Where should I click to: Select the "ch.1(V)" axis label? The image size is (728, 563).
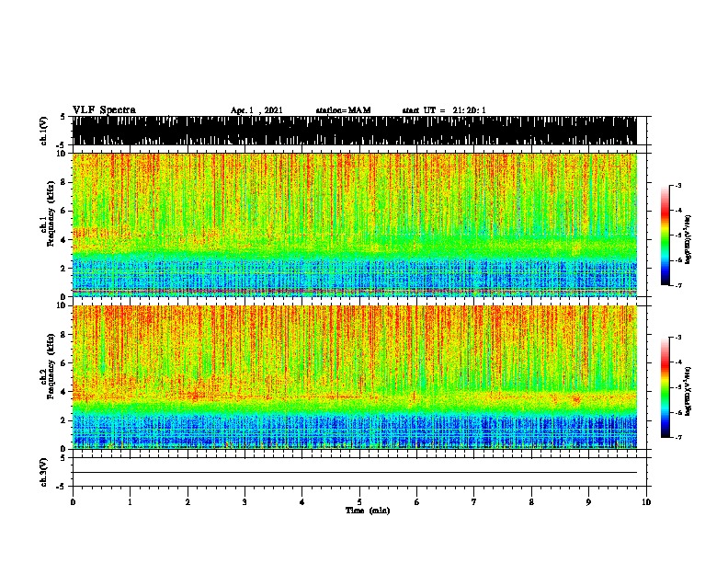(44, 131)
